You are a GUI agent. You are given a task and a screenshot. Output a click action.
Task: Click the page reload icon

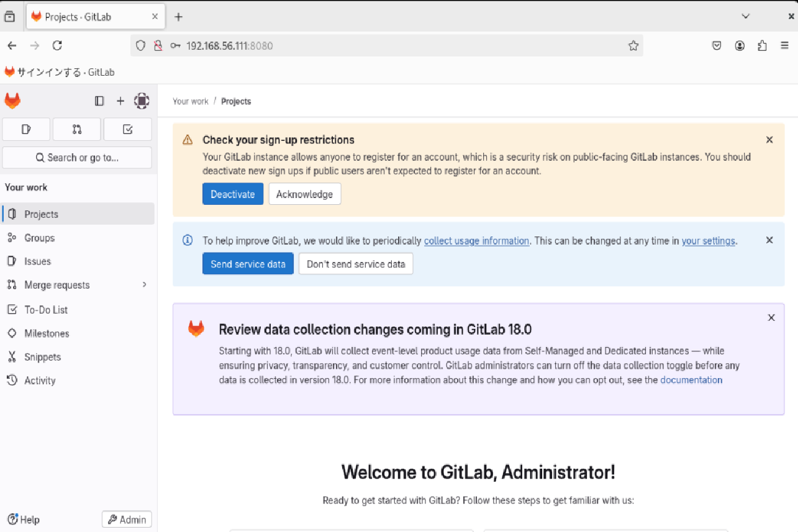click(57, 45)
